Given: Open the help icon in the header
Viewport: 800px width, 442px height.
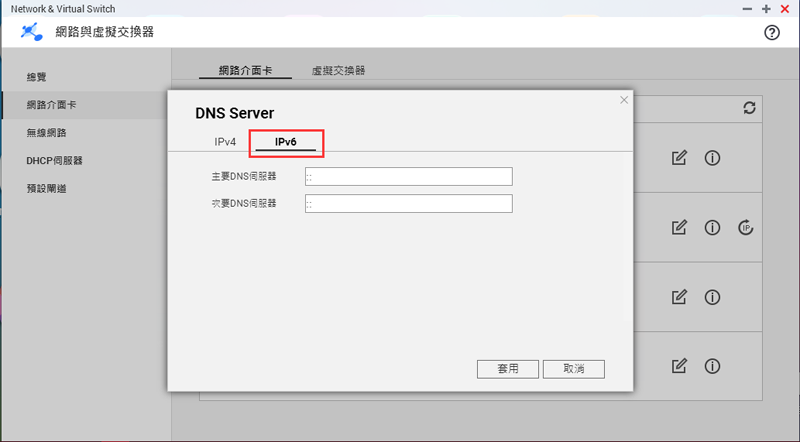Looking at the screenshot, I should coord(771,32).
